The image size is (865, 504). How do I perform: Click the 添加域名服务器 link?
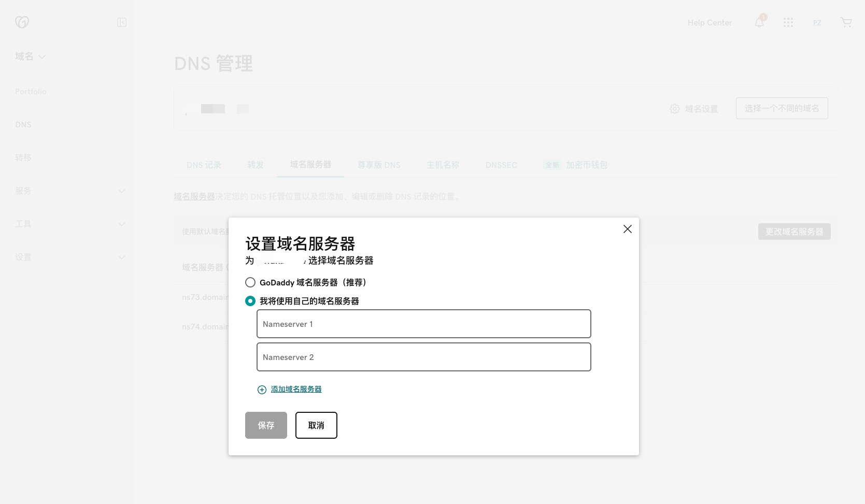[296, 389]
